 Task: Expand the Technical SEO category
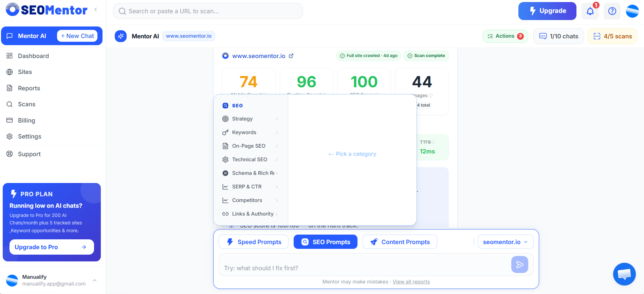tap(251, 160)
